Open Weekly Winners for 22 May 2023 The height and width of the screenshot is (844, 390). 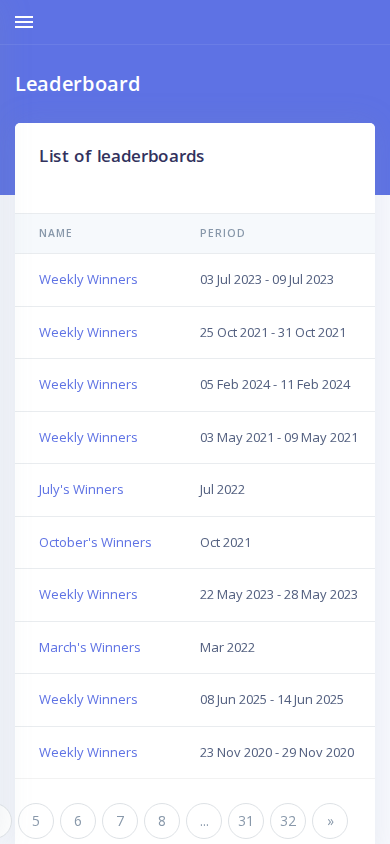pos(88,594)
